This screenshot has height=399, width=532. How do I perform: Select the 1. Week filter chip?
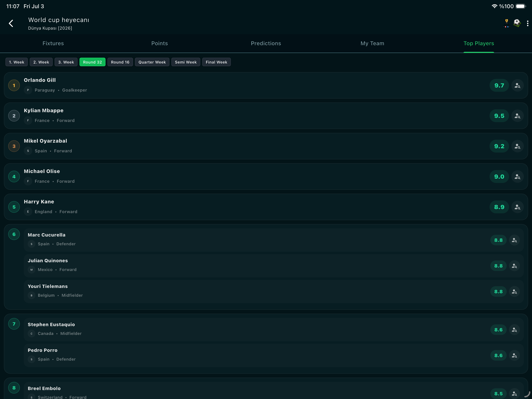pos(17,62)
